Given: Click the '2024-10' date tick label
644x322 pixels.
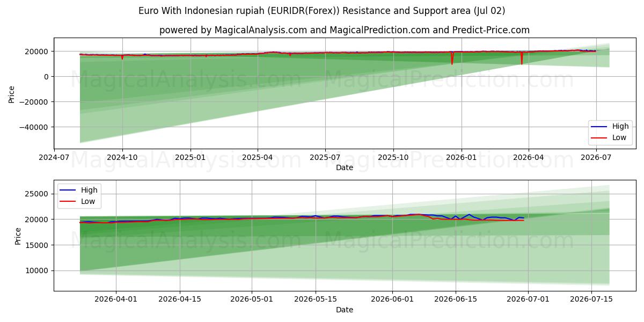Looking at the screenshot, I should 122,157.
